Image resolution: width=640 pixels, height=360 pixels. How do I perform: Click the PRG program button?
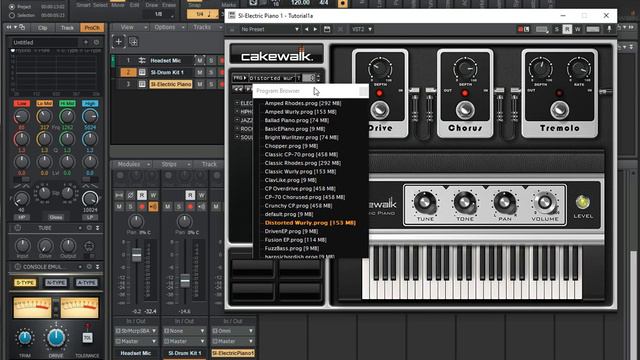pos(239,78)
